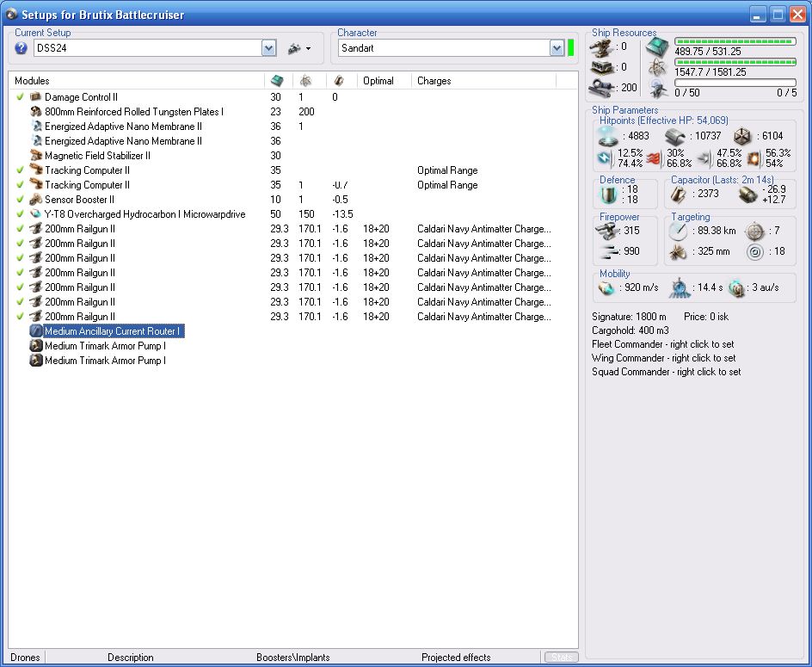Sort by the powergrid column header icon

pos(306,80)
